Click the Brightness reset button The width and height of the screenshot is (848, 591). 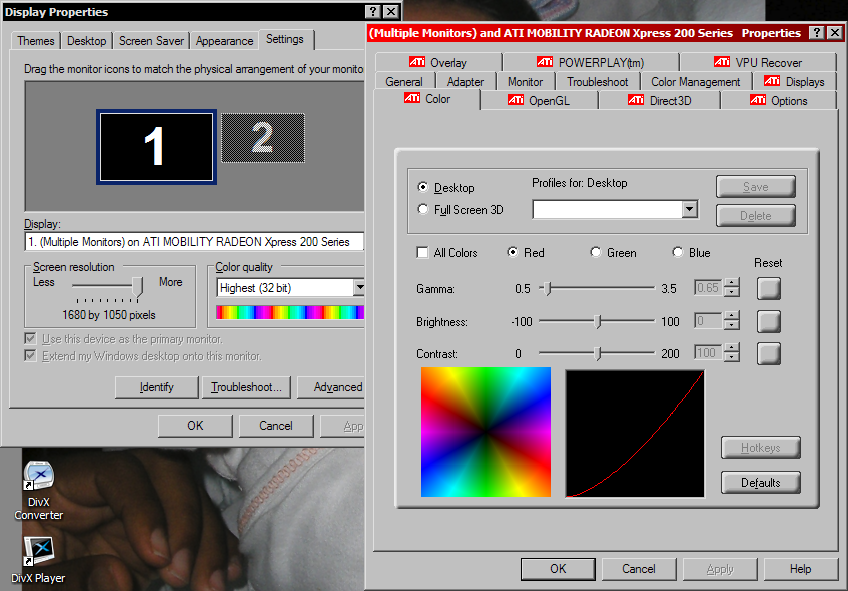[x=768, y=321]
